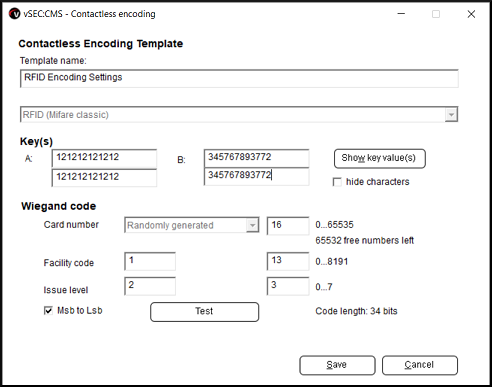Image resolution: width=492 pixels, height=387 pixels.
Task: Click the Card number bit length field
Action: [288, 226]
